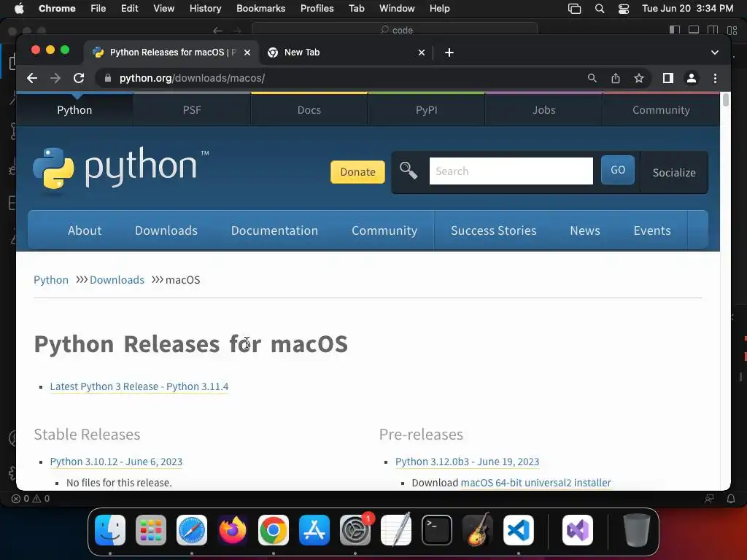The image size is (747, 560).
Task: Switch to the New Tab tab
Action: pyautogui.click(x=346, y=52)
